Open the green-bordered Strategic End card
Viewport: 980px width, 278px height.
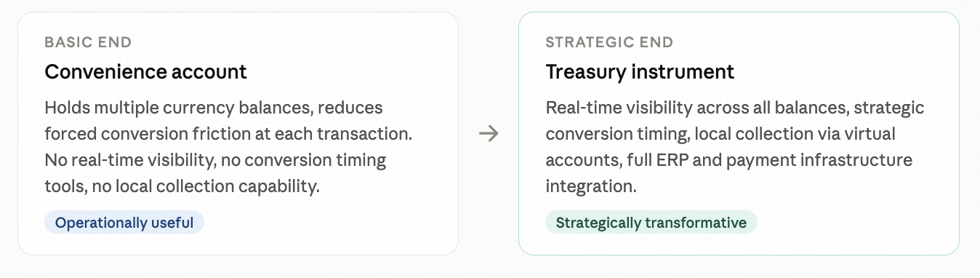click(x=739, y=133)
